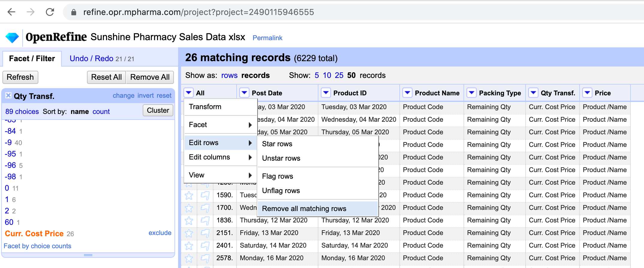This screenshot has height=268, width=644.
Task: Click the browser address bar URL
Action: 198,12
